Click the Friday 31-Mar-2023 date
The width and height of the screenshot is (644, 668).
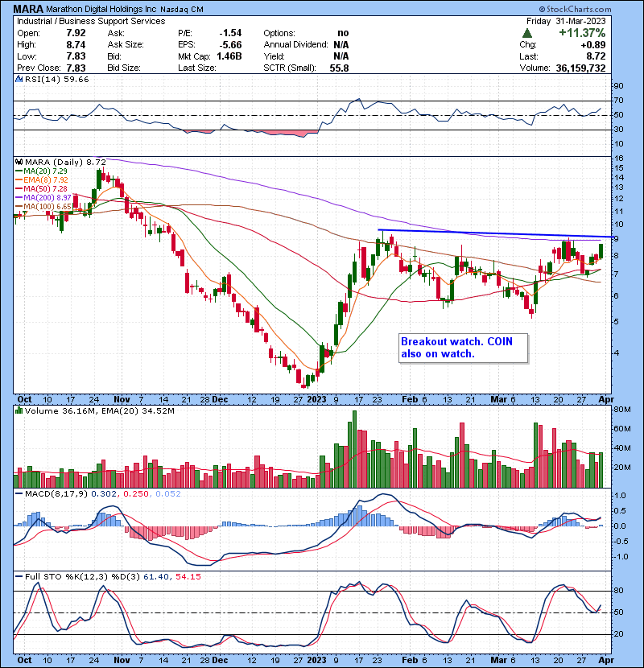566,21
